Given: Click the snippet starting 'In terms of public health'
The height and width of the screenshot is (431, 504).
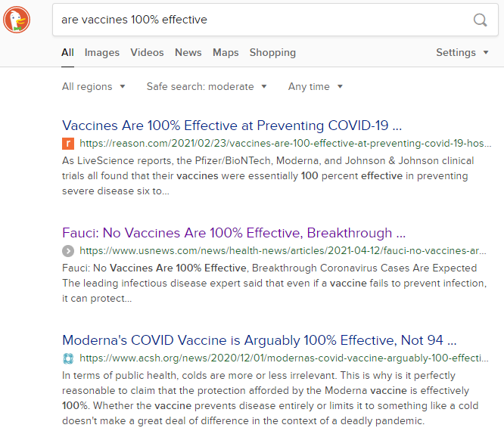Looking at the screenshot, I should pos(270,398).
